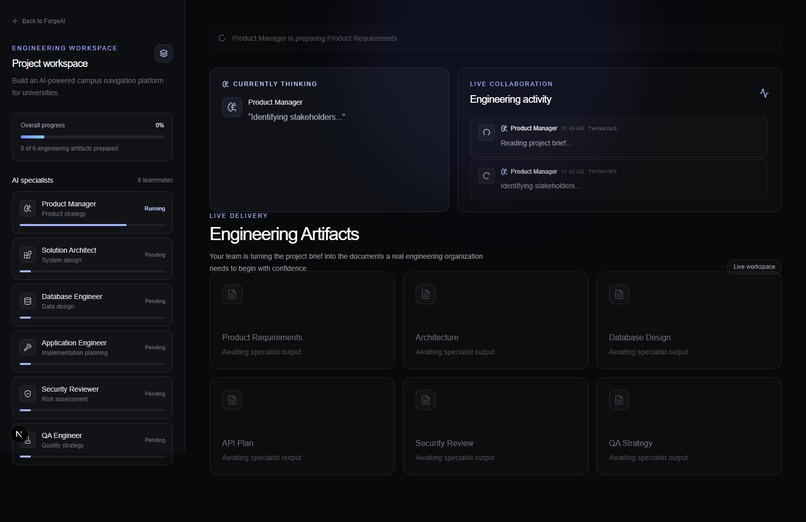
Task: Click the Security Review document icon
Action: point(426,400)
